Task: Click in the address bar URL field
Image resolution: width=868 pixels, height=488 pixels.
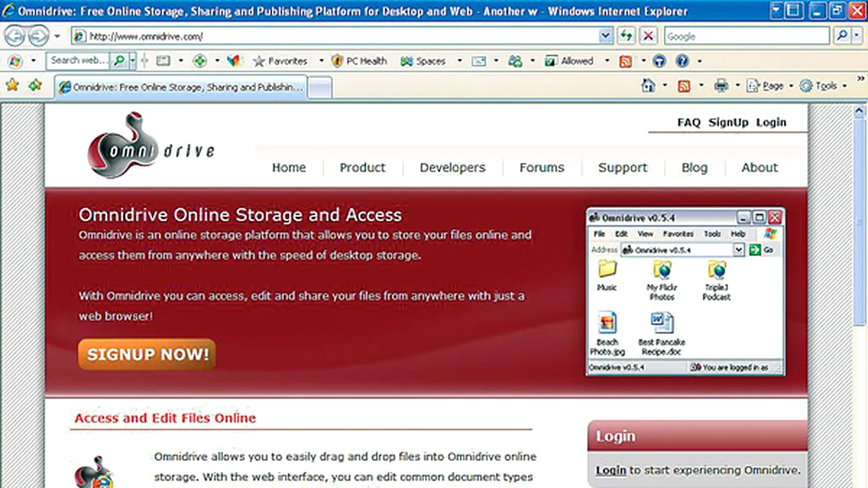Action: 335,36
